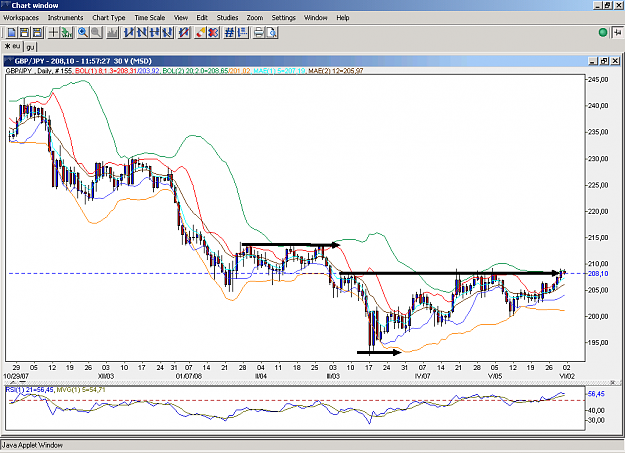Viewport: 625px width, 453px height.
Task: Click the green chart instrument icon
Action: point(66,33)
